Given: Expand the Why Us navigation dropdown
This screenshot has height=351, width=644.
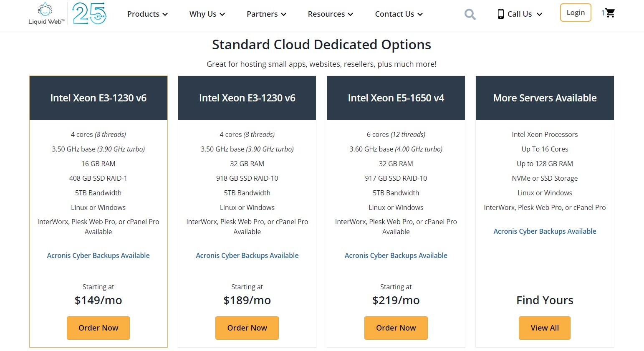Looking at the screenshot, I should 207,14.
